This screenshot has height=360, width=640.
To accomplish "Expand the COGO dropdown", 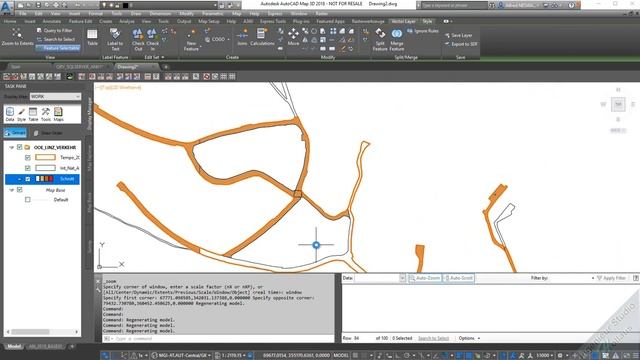I will pos(228,40).
